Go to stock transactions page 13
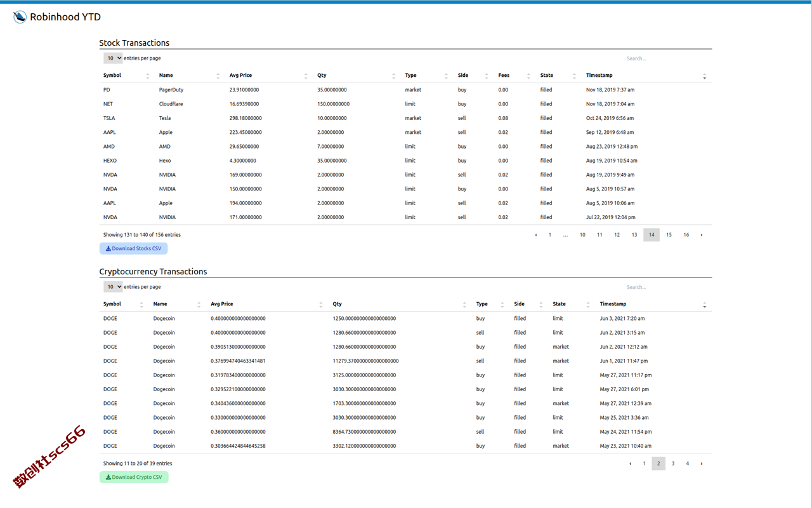This screenshot has width=812, height=508. point(634,235)
